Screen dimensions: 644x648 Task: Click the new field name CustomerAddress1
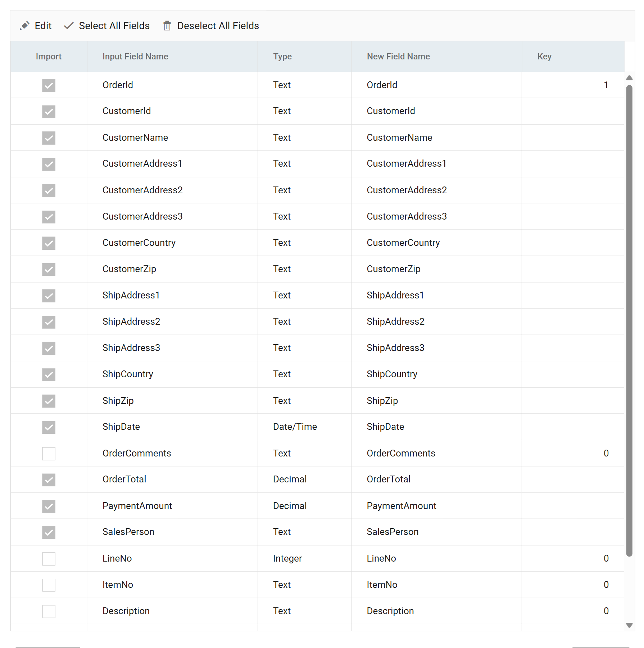[x=407, y=163]
